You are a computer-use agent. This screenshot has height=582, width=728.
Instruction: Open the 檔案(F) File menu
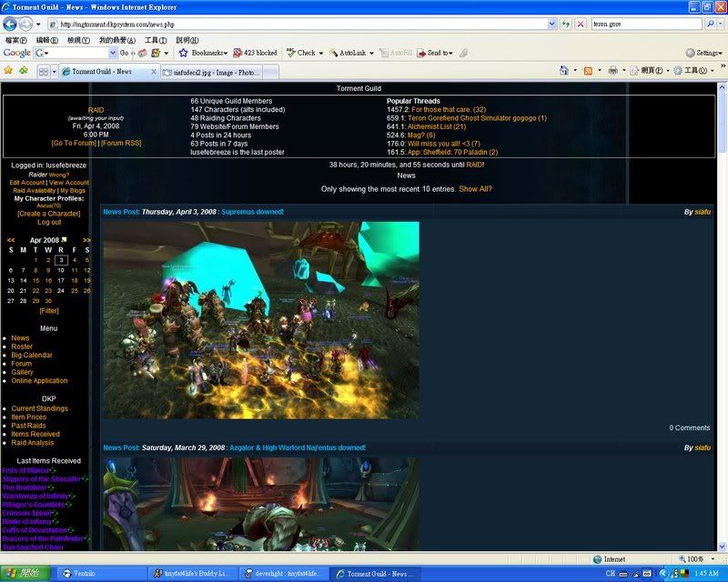click(15, 40)
